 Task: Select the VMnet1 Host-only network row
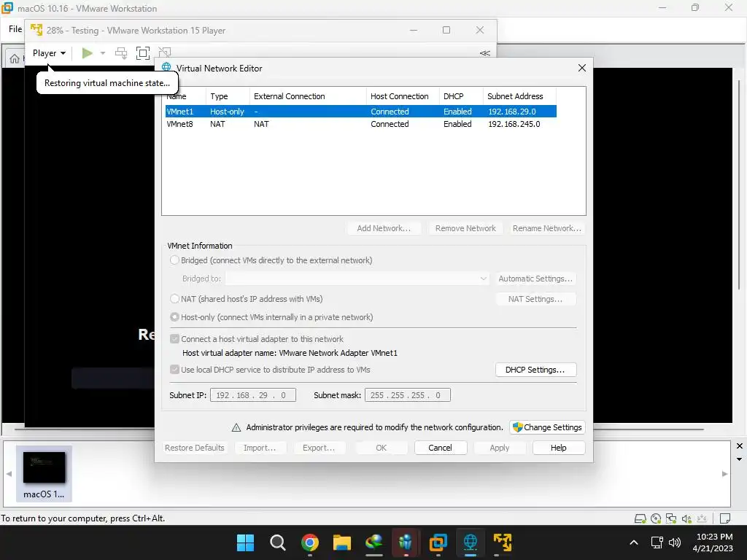click(360, 112)
